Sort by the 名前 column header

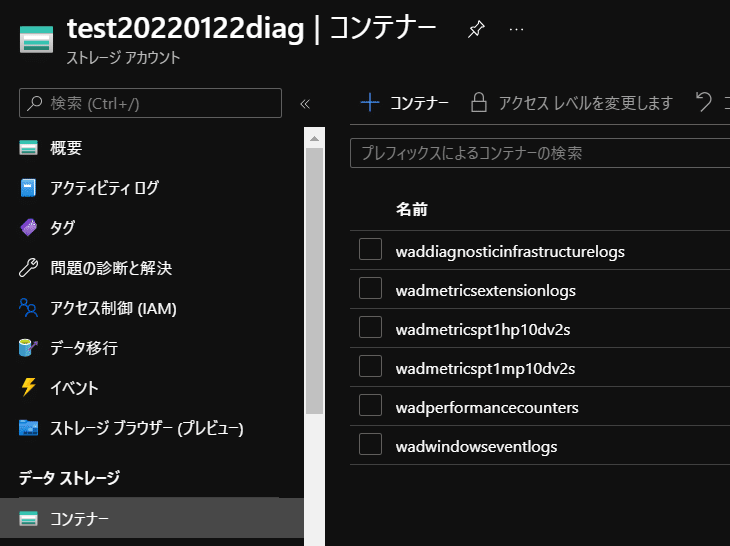[x=412, y=209]
